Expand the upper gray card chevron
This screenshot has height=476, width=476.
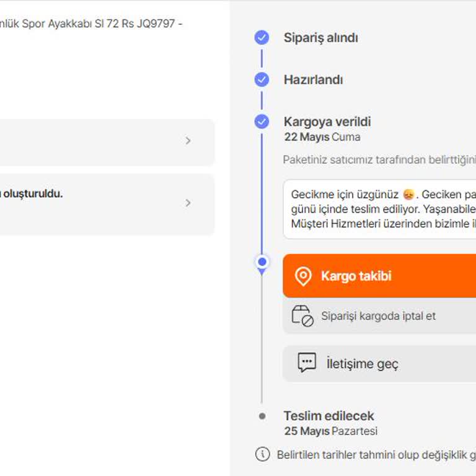[188, 141]
